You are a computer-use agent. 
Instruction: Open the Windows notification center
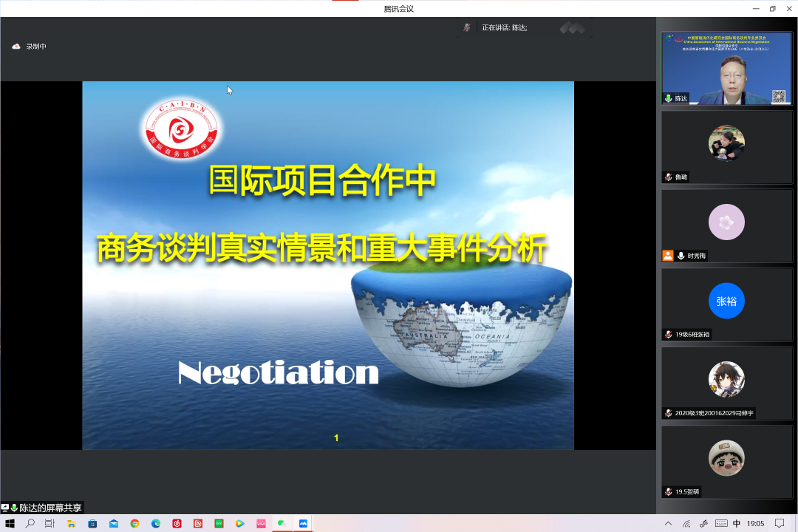(779, 524)
